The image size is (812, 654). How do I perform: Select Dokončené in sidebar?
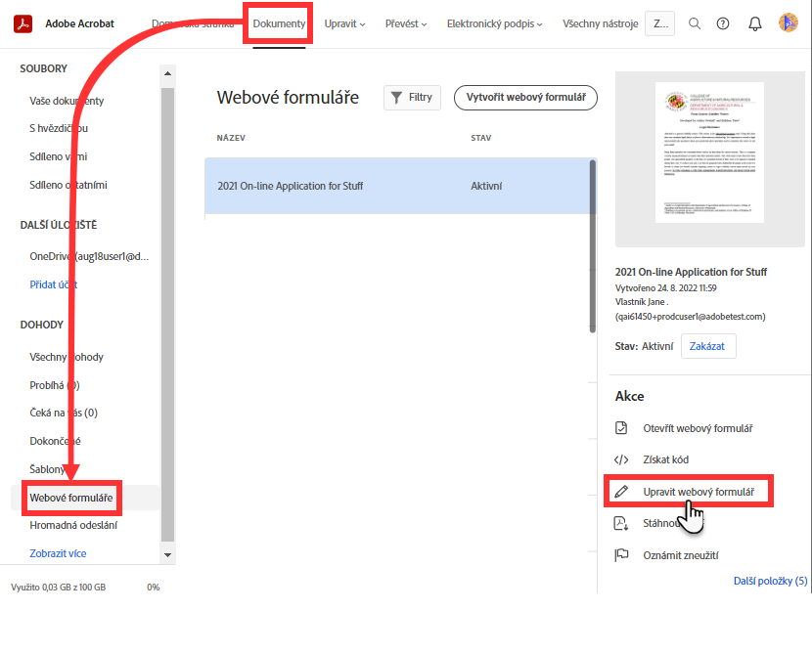point(55,441)
